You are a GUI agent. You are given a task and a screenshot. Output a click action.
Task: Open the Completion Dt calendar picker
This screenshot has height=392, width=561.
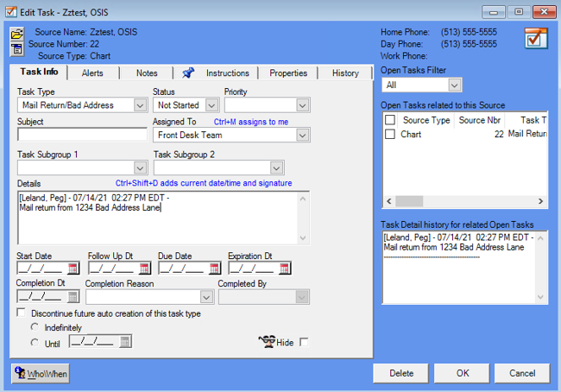72,296
